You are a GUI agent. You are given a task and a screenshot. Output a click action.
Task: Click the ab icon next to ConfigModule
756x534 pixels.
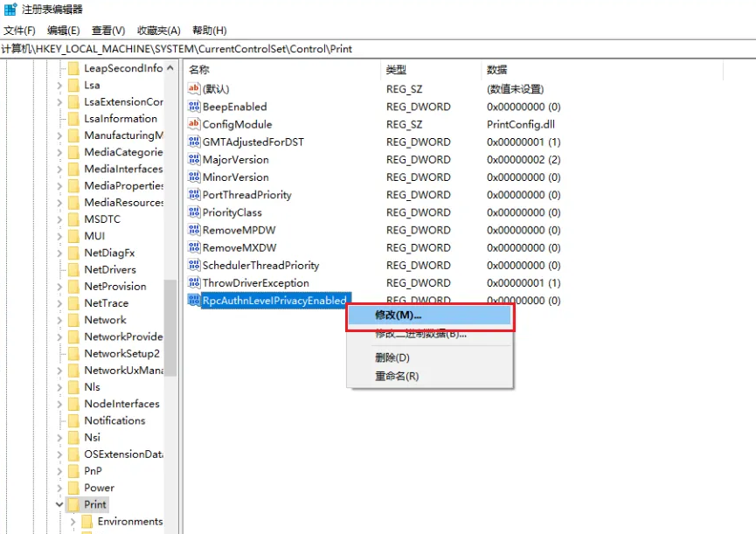click(x=194, y=123)
